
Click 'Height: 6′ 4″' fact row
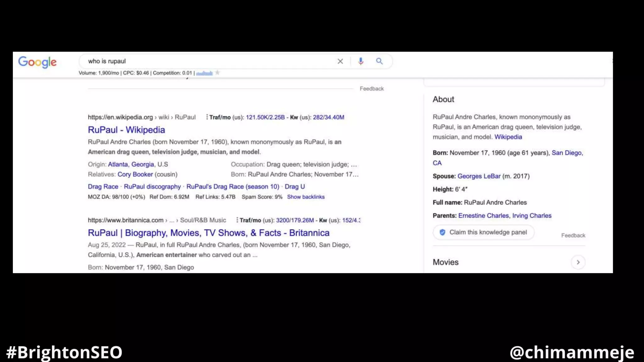[x=450, y=189]
